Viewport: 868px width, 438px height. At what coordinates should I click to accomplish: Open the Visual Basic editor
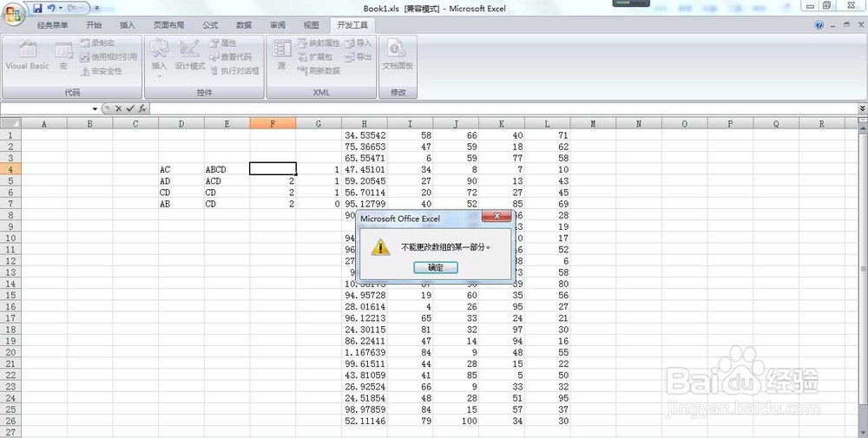click(x=28, y=56)
